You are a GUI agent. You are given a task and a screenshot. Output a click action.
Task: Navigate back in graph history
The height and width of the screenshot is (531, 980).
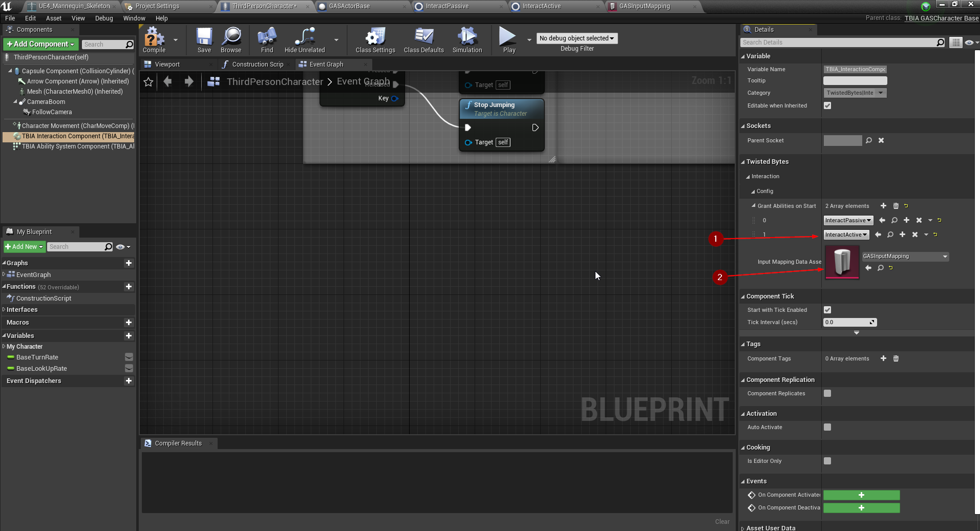click(167, 81)
